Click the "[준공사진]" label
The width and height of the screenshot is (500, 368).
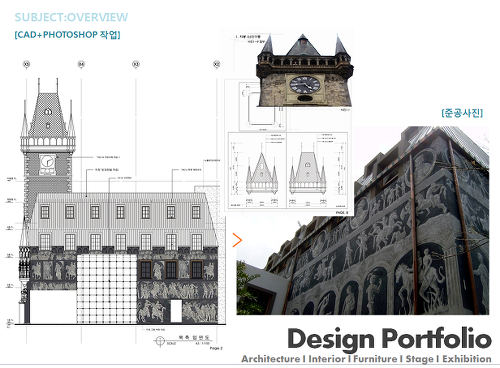pos(462,113)
